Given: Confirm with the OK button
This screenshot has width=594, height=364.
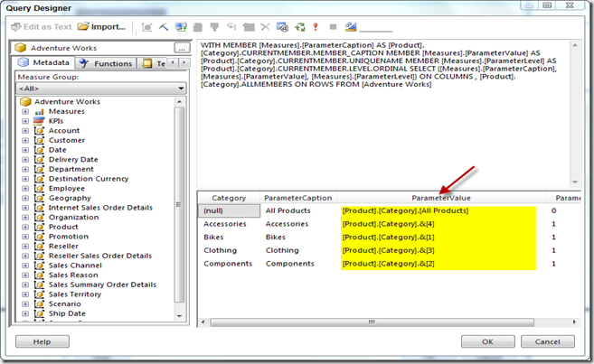Looking at the screenshot, I should [487, 341].
